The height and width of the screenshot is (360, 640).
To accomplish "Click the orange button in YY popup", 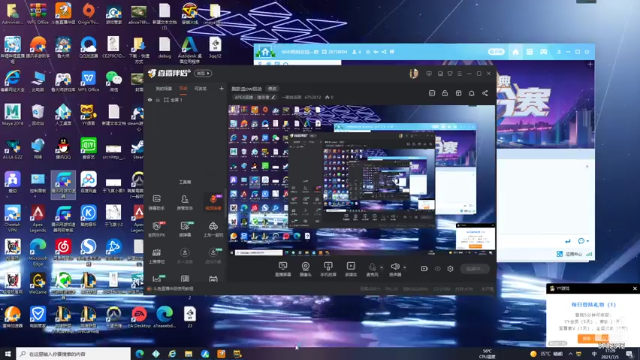I will tap(593, 338).
